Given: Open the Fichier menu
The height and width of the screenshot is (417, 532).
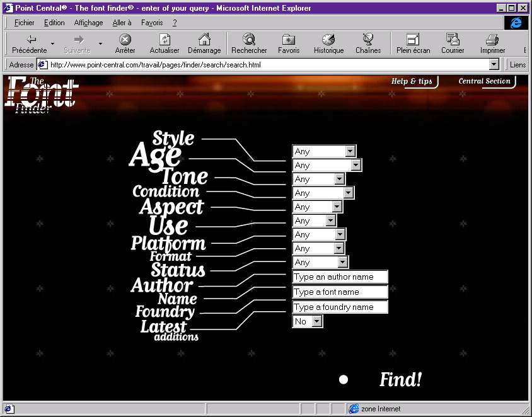Looking at the screenshot, I should [24, 23].
